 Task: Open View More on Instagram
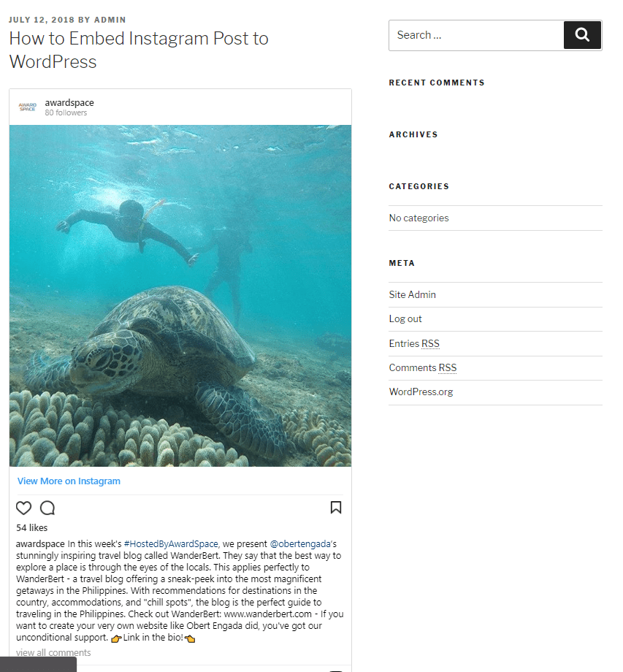click(x=69, y=481)
